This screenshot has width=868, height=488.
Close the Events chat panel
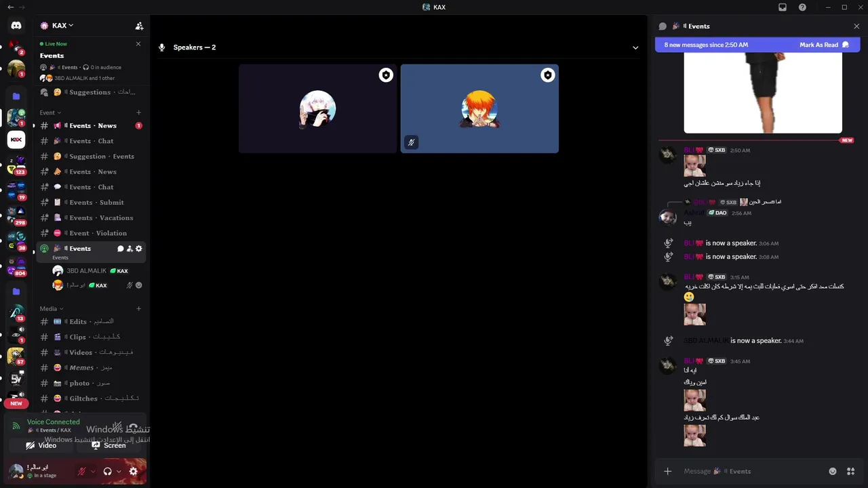tap(856, 26)
